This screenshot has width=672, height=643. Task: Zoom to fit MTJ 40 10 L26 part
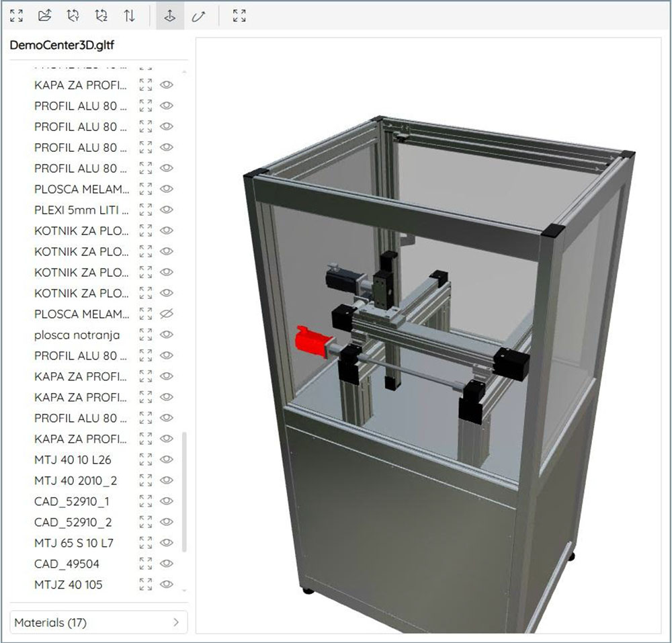pyautogui.click(x=145, y=460)
